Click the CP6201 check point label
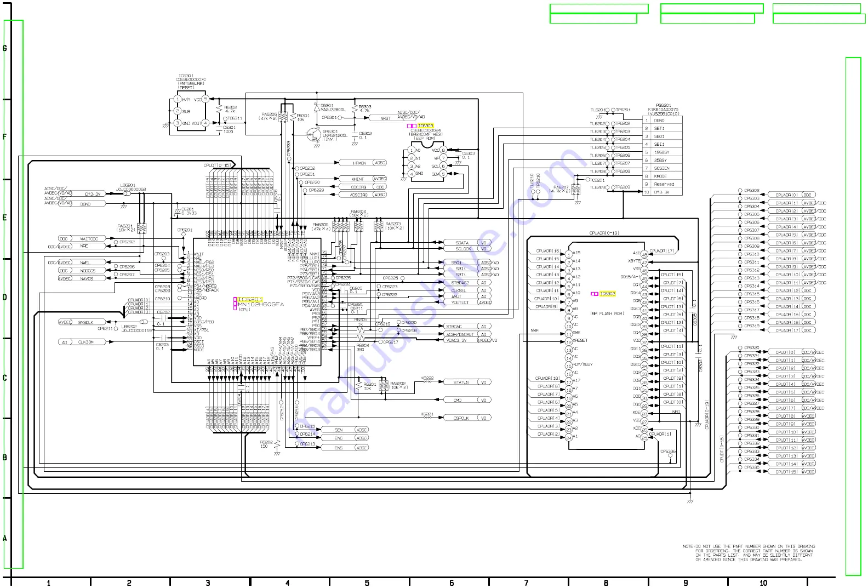Viewport: 868px width, 588px height. point(185,231)
